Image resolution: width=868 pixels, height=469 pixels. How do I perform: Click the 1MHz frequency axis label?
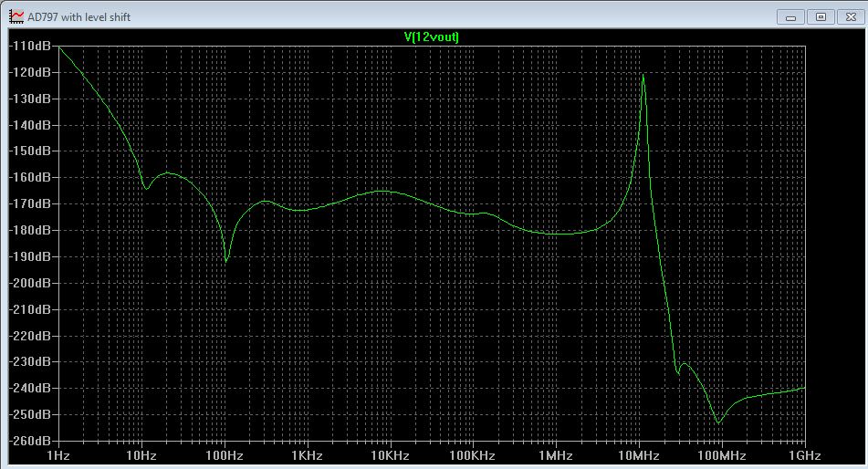(555, 455)
